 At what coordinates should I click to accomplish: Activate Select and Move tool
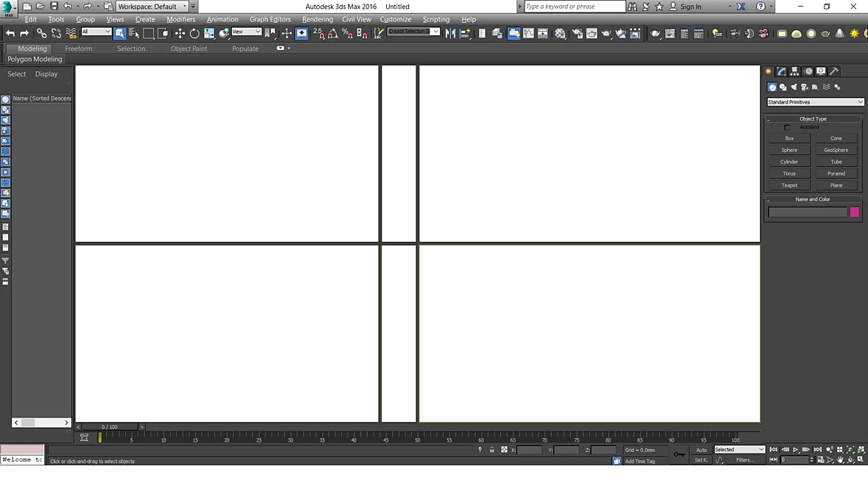coord(180,34)
